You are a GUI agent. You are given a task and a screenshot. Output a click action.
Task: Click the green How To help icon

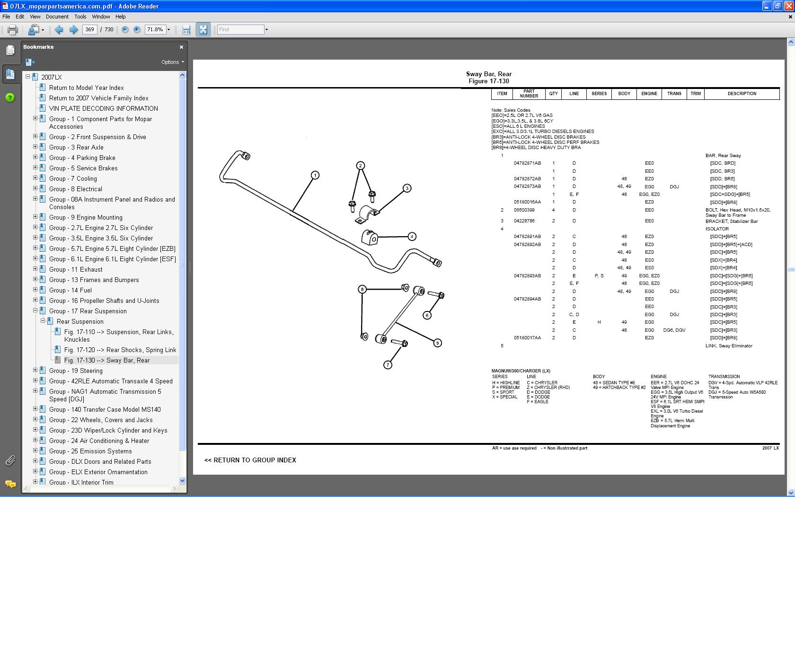[10, 98]
